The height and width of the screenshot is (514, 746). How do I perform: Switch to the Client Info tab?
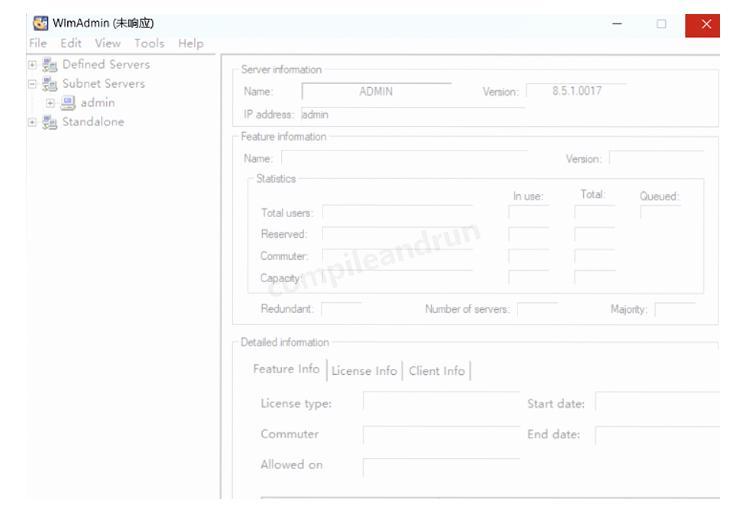(437, 371)
